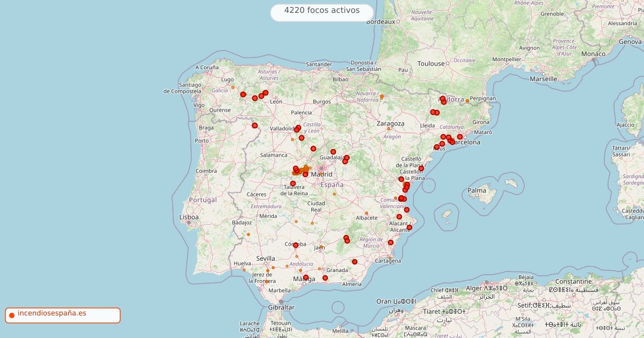Select red fire marker west of Valladolid near Portuguese border
The width and height of the screenshot is (644, 338).
coord(255,126)
